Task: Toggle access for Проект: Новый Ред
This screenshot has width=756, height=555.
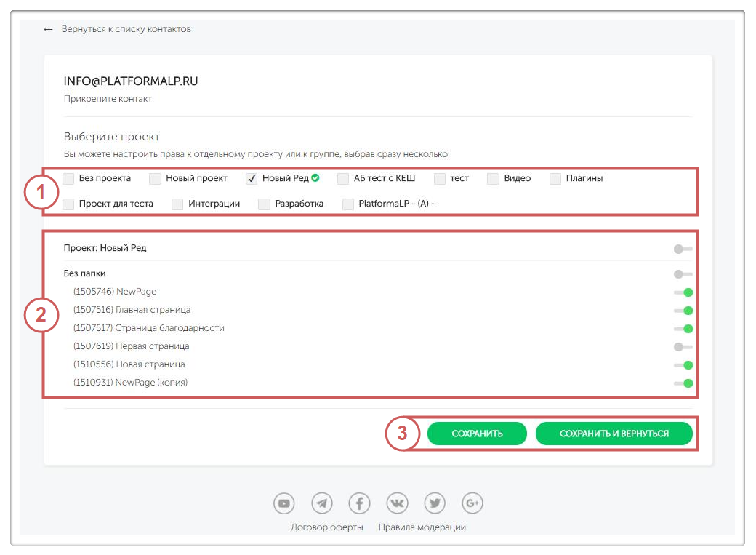Action: [683, 249]
